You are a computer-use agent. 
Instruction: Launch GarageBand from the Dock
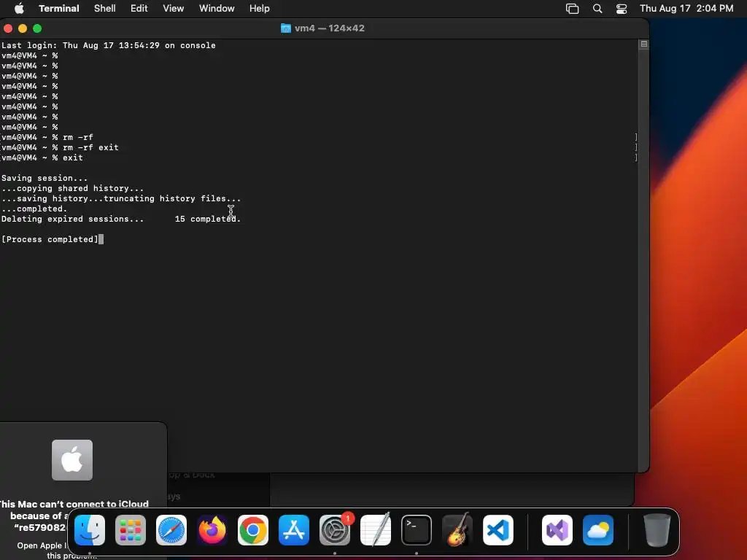click(x=457, y=530)
